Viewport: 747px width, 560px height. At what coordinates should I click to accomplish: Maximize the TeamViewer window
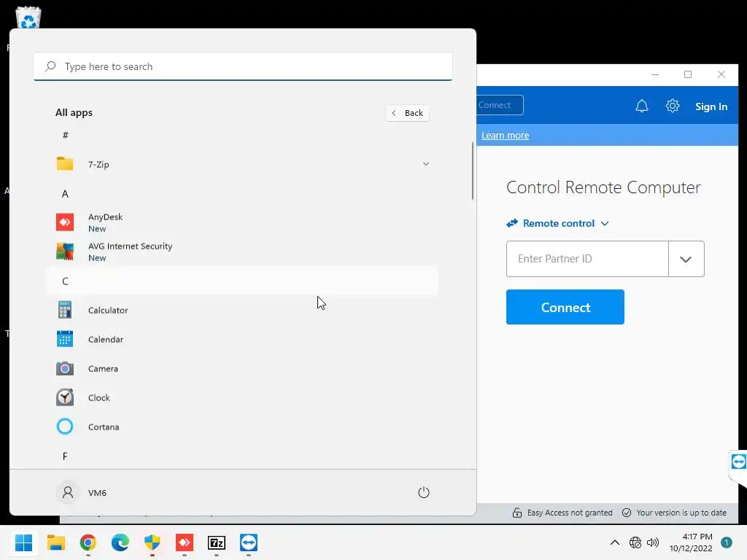click(x=688, y=74)
